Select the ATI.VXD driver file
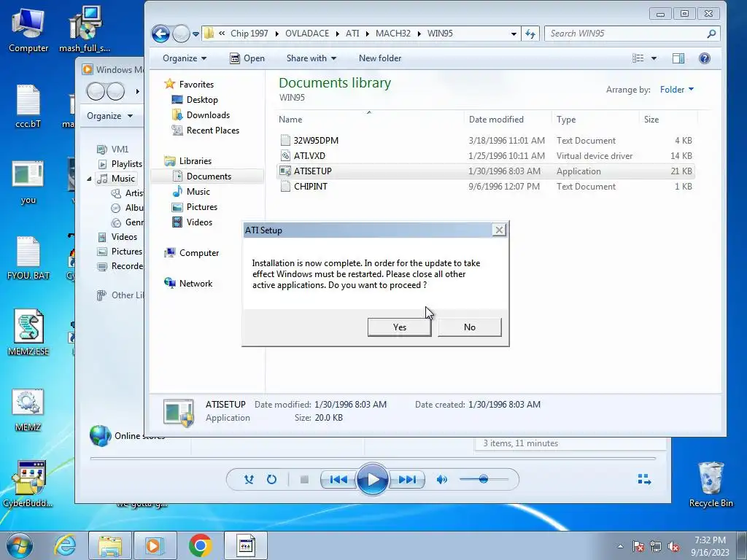The image size is (747, 560). 486,156
